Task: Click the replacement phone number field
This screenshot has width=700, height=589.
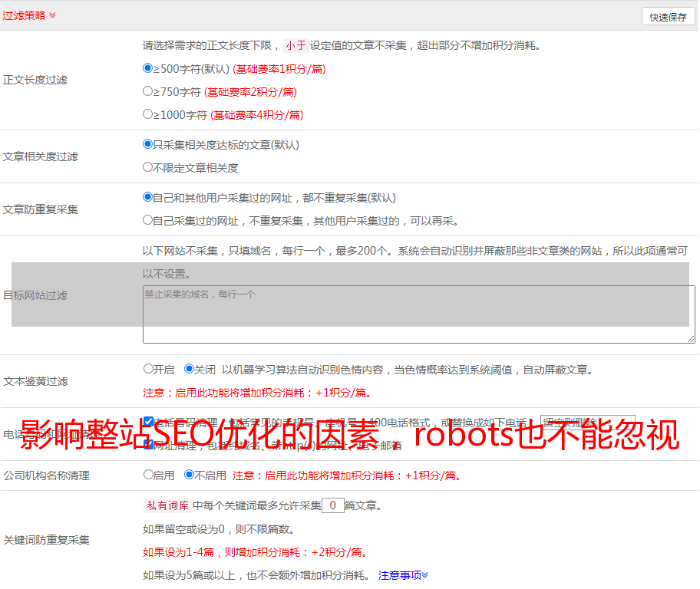Action: pos(587,423)
